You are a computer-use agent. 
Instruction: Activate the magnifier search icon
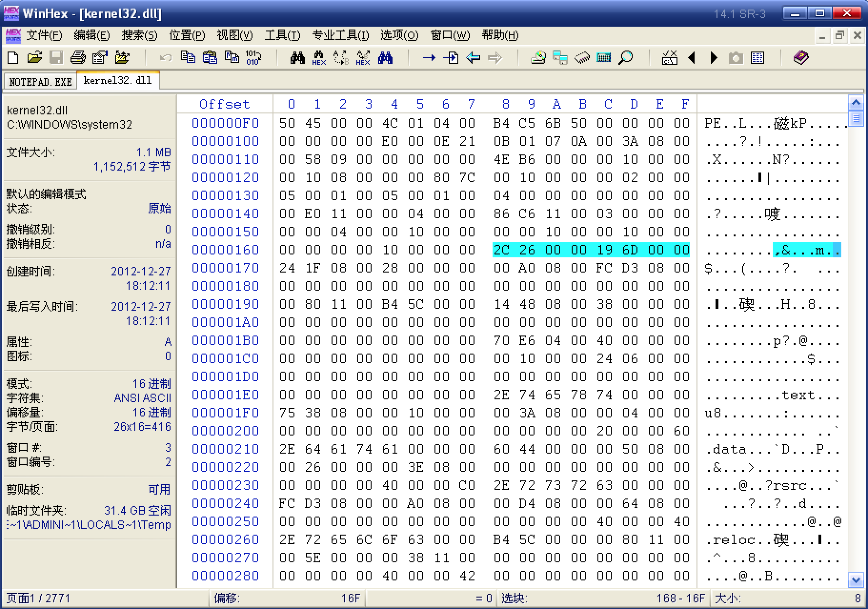click(x=626, y=58)
